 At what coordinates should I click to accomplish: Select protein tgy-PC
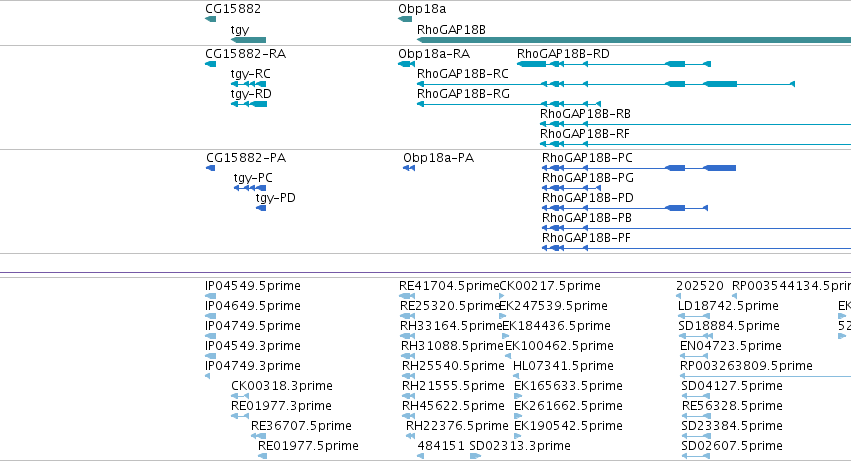coord(253,178)
